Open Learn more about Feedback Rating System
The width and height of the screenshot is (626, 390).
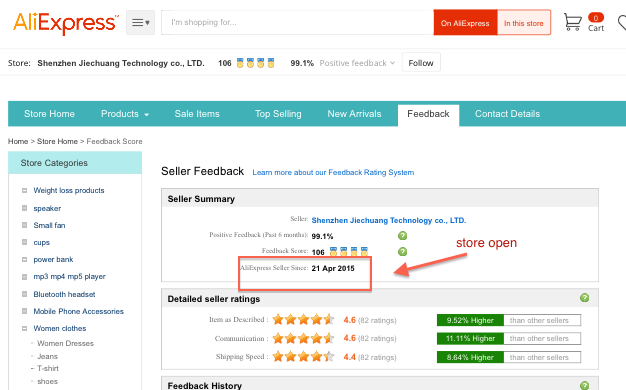point(333,172)
